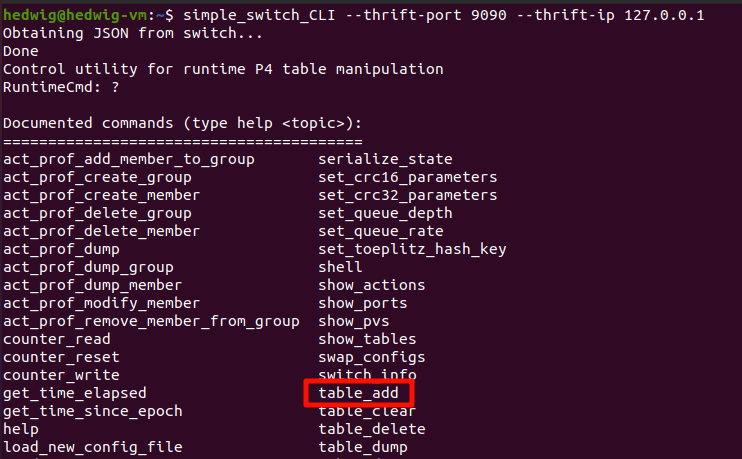This screenshot has width=742, height=459.
Task: Select the load_new_config_file command
Action: tap(93, 447)
